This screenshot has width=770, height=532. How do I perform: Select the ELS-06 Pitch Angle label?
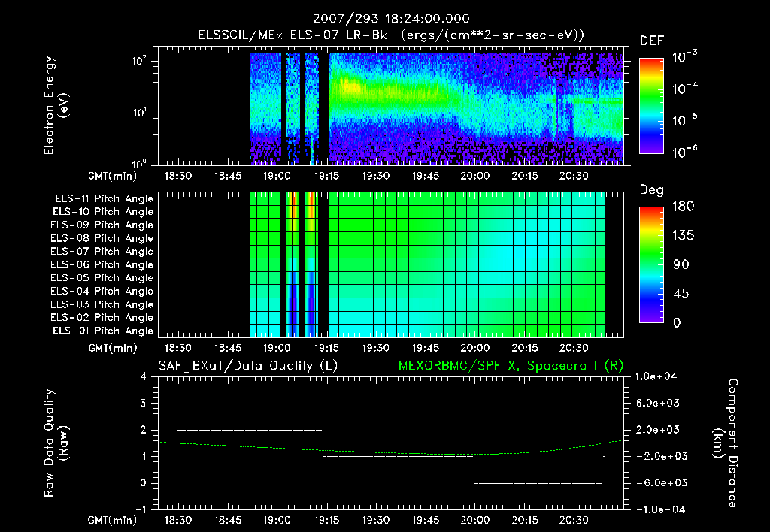click(102, 265)
